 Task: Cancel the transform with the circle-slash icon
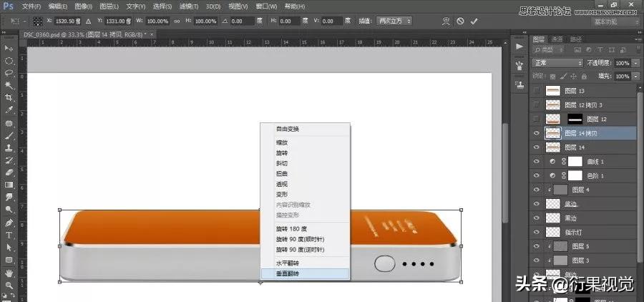461,21
